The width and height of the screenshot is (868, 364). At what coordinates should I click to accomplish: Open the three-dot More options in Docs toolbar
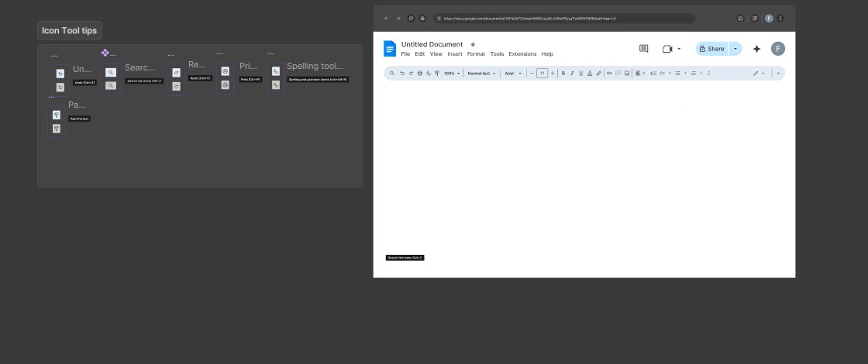(x=708, y=73)
